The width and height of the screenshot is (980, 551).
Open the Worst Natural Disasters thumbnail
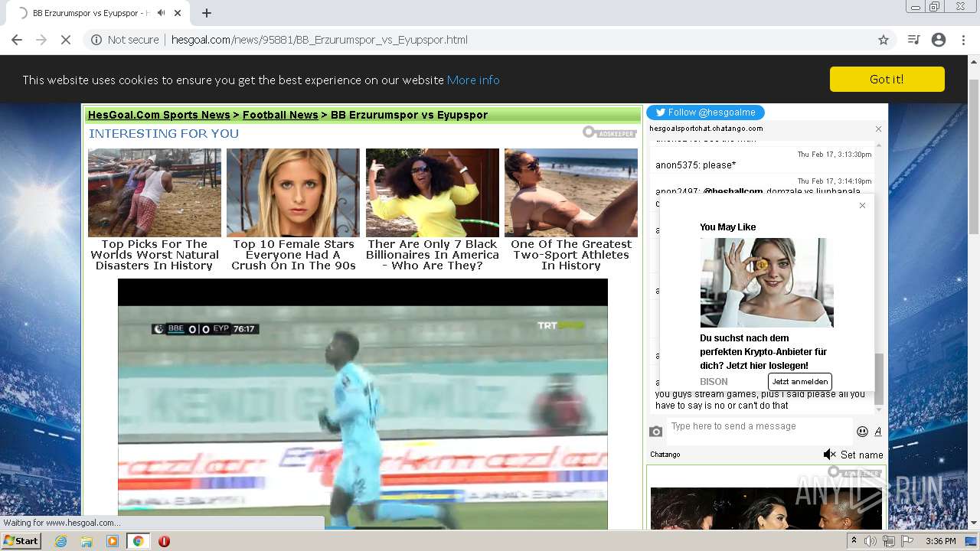(155, 193)
